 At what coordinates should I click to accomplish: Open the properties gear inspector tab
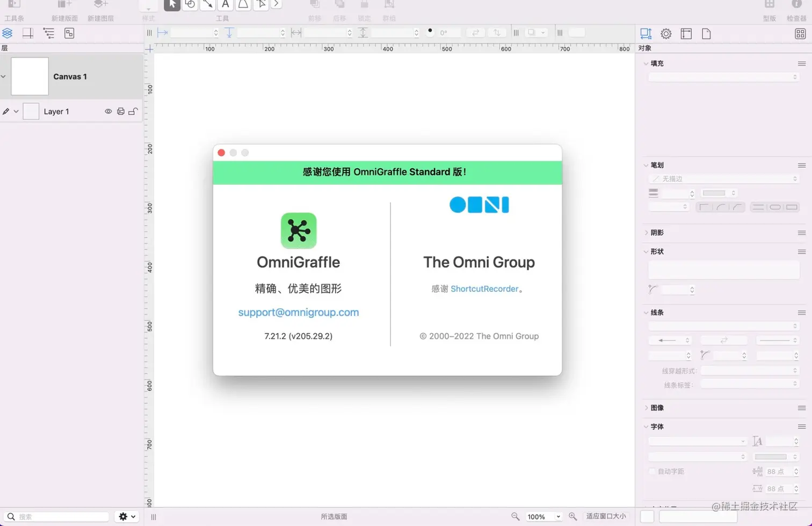tap(666, 34)
